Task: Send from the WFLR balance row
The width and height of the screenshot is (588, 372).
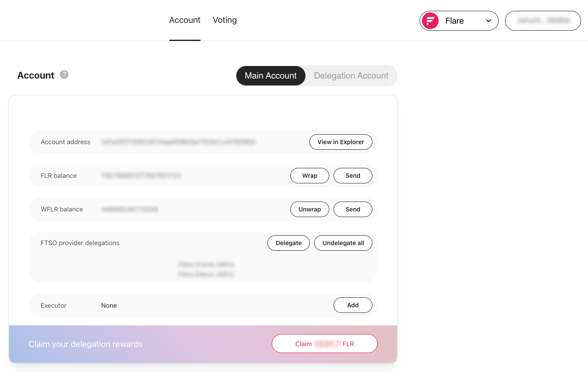Action: tap(353, 209)
